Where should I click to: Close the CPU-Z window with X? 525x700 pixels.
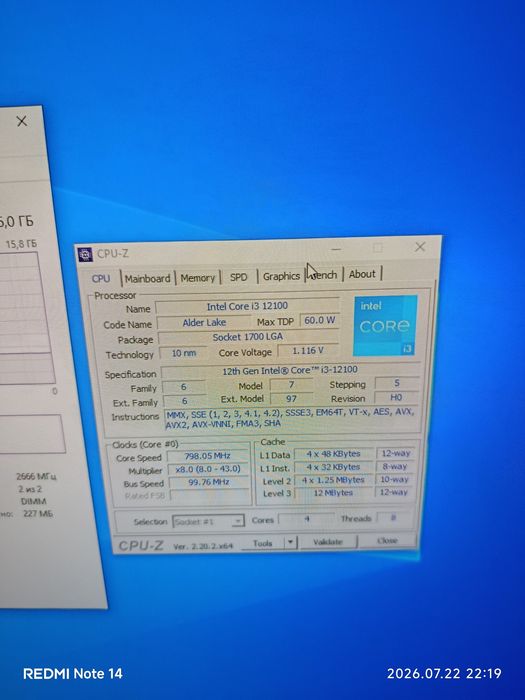click(x=420, y=247)
